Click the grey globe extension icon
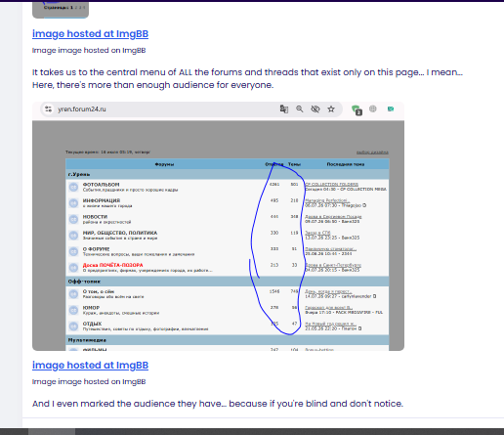504x435 pixels. click(373, 109)
